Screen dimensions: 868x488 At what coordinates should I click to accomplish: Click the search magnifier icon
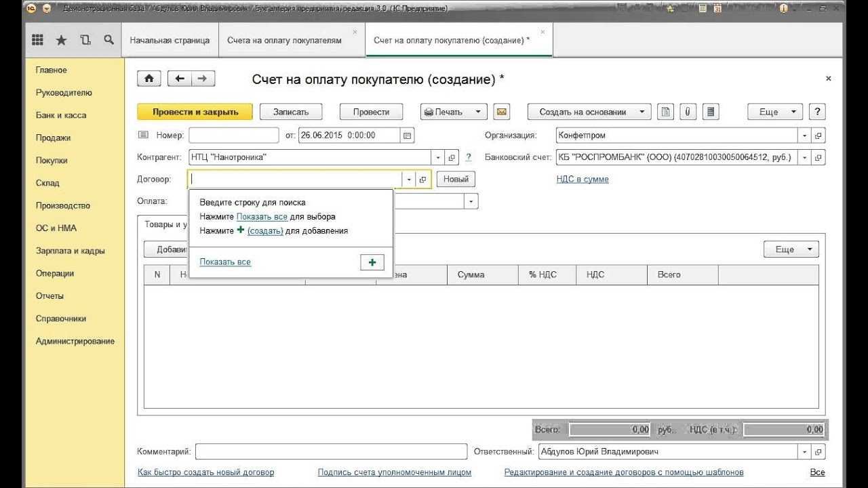(x=108, y=40)
